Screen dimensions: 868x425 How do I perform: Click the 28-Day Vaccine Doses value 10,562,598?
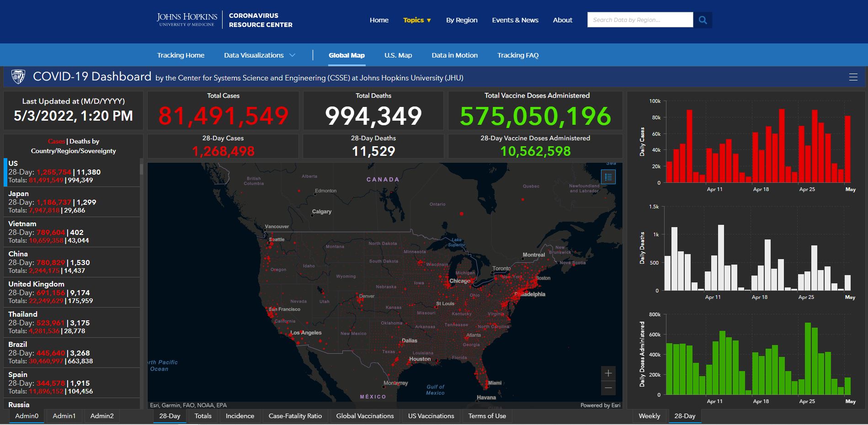click(535, 151)
